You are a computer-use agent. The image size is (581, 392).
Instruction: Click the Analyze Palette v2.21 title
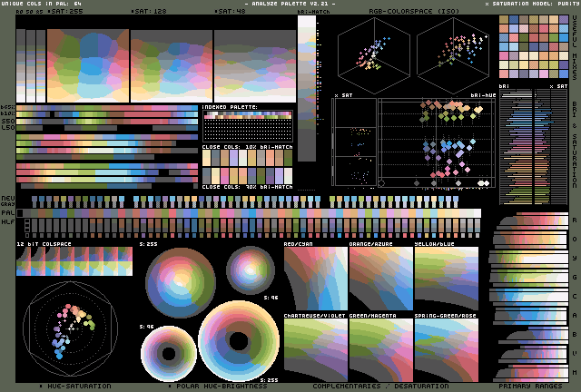[289, 5]
